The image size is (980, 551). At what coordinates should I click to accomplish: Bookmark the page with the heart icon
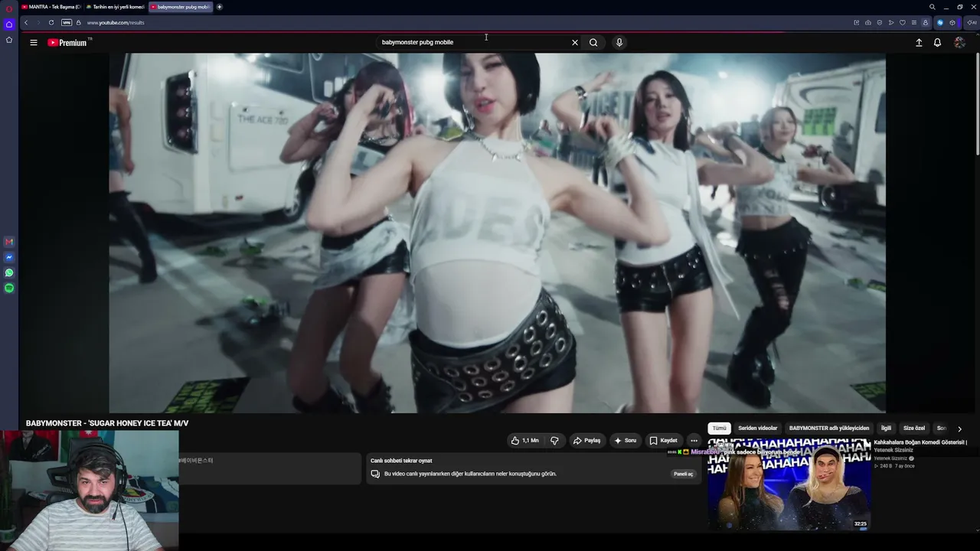(x=903, y=23)
